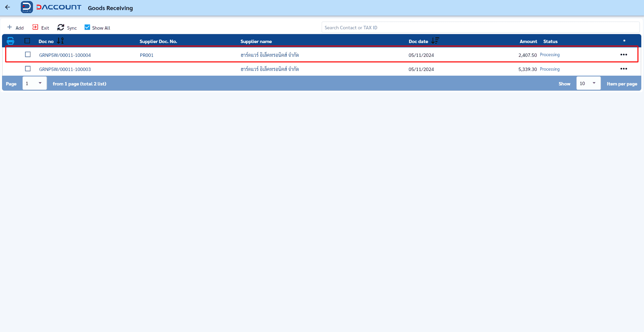
Task: Click supplier name in 100003 row
Action: [x=270, y=69]
